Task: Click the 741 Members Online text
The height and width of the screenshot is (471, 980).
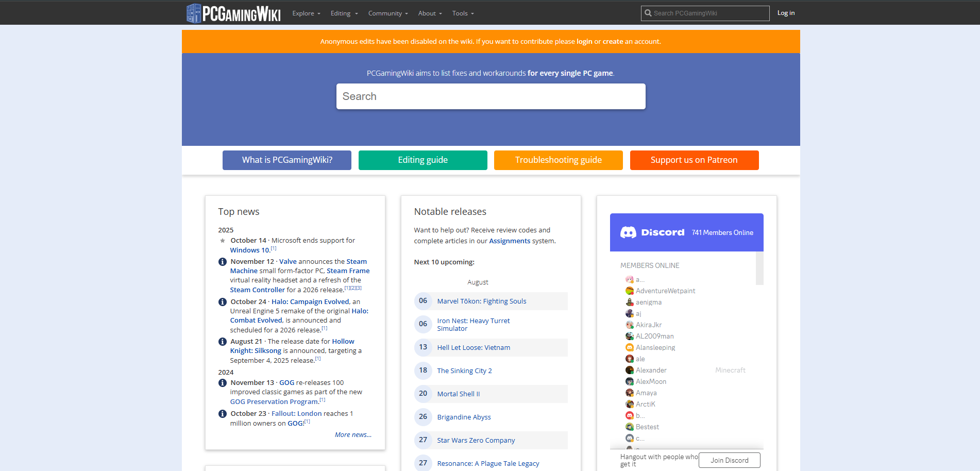Action: point(722,233)
